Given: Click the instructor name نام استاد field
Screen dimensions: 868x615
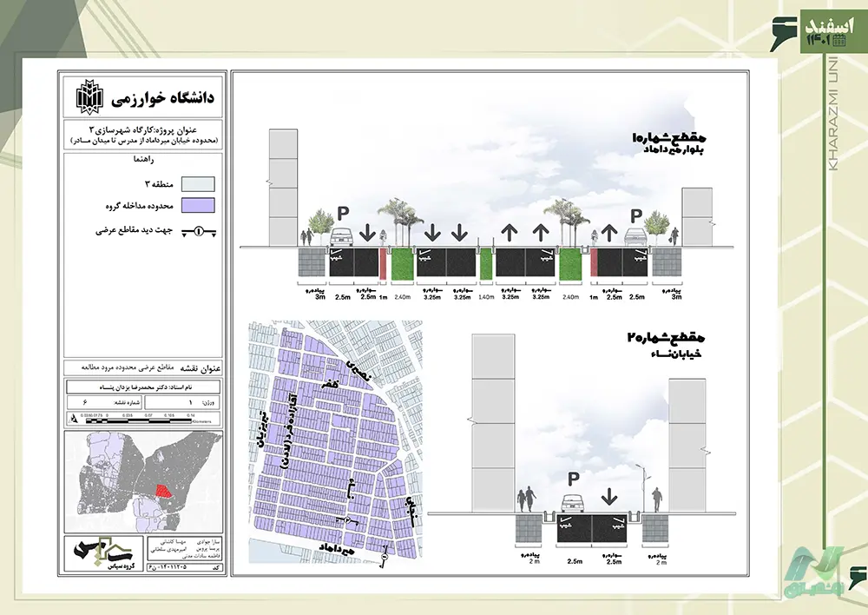Looking at the screenshot, I should tap(143, 387).
